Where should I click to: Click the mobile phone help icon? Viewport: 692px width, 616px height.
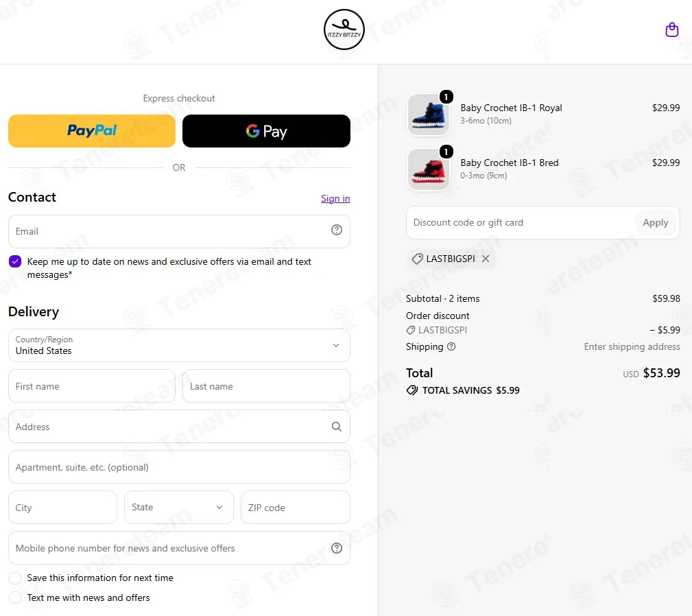(x=337, y=548)
